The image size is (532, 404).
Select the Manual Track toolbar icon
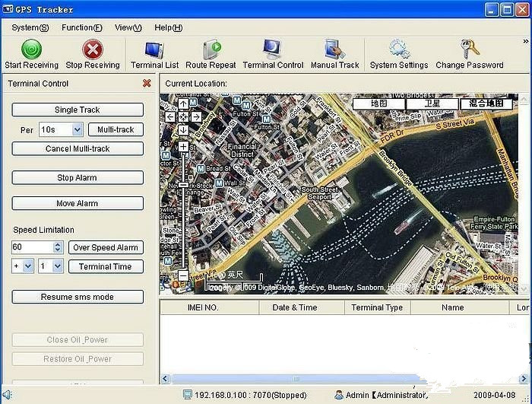point(334,50)
